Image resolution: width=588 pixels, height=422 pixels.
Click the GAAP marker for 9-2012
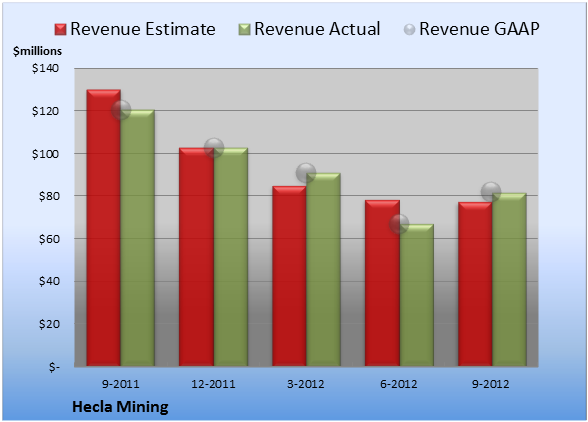pos(491,192)
